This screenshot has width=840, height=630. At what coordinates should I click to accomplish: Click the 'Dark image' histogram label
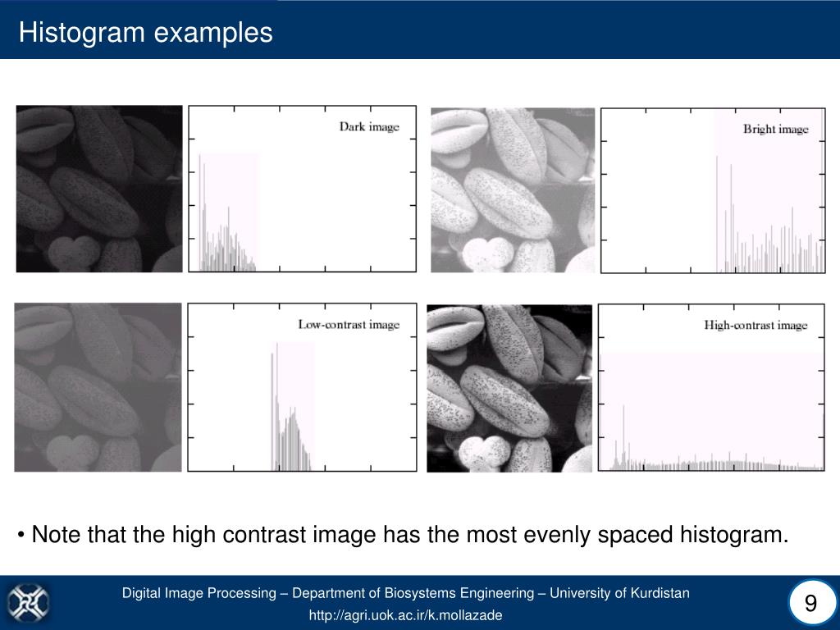click(369, 127)
